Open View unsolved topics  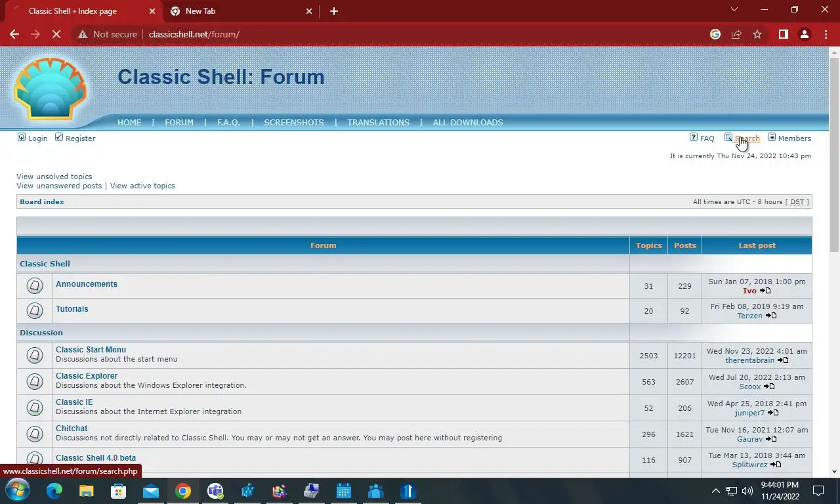click(54, 177)
